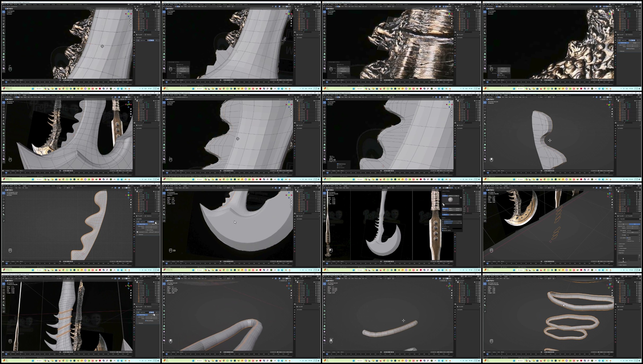Select Measure tool in orange curve outlines viewport

click(x=485, y=214)
